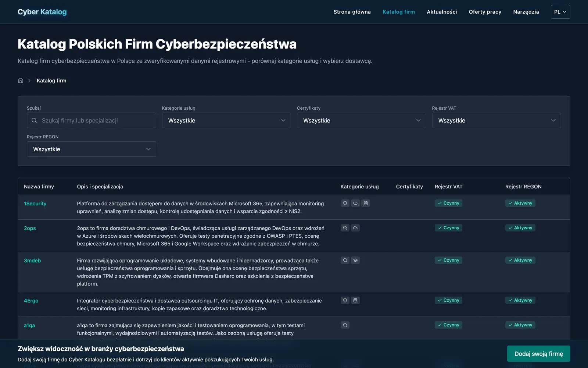Viewport: 588px width, 368px height.
Task: Click the shield category icon in 4Ergo row
Action: click(345, 300)
